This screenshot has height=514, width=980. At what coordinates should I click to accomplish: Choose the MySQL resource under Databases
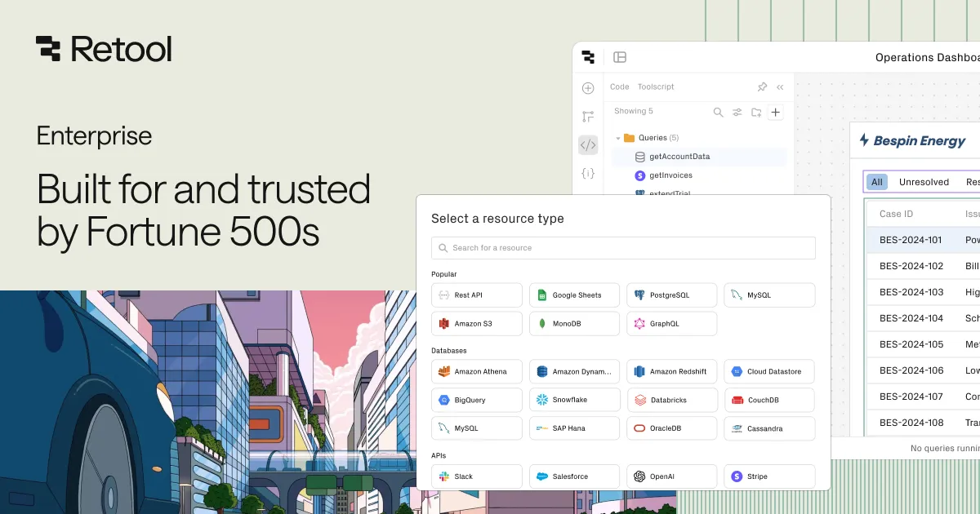click(477, 428)
